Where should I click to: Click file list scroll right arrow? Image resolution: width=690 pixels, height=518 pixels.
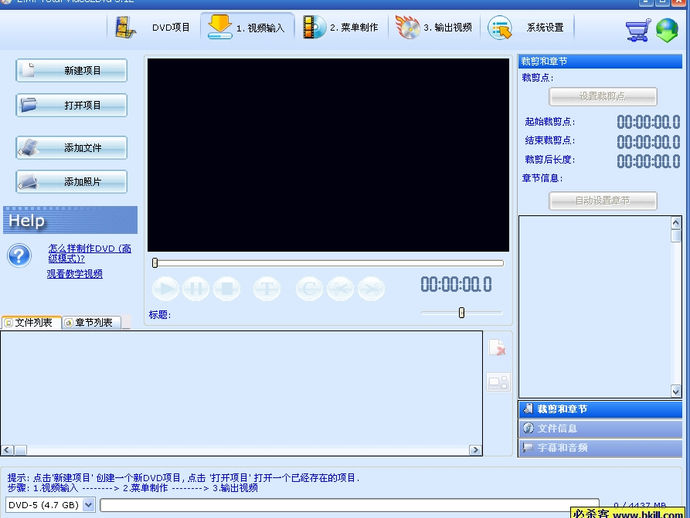[x=475, y=450]
